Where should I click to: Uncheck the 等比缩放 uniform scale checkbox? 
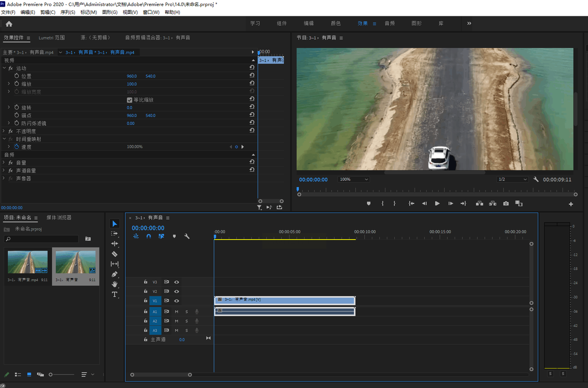point(129,100)
